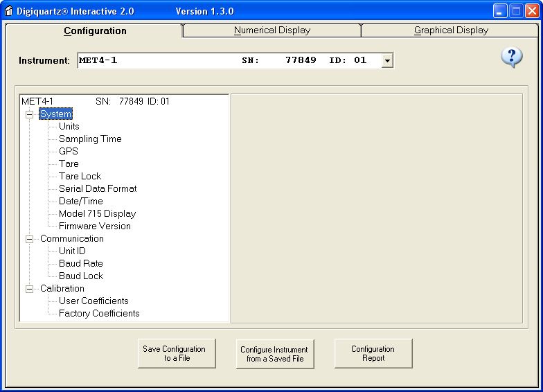Select User Coefficients in the tree
The height and width of the screenshot is (392, 543).
click(94, 301)
